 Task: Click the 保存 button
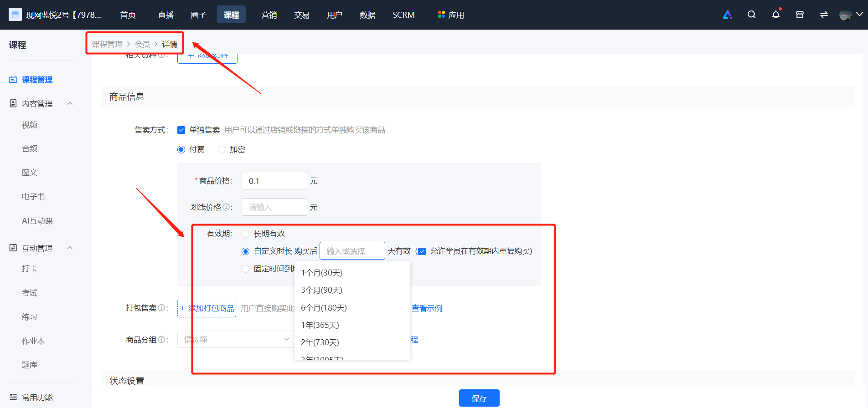(x=479, y=398)
